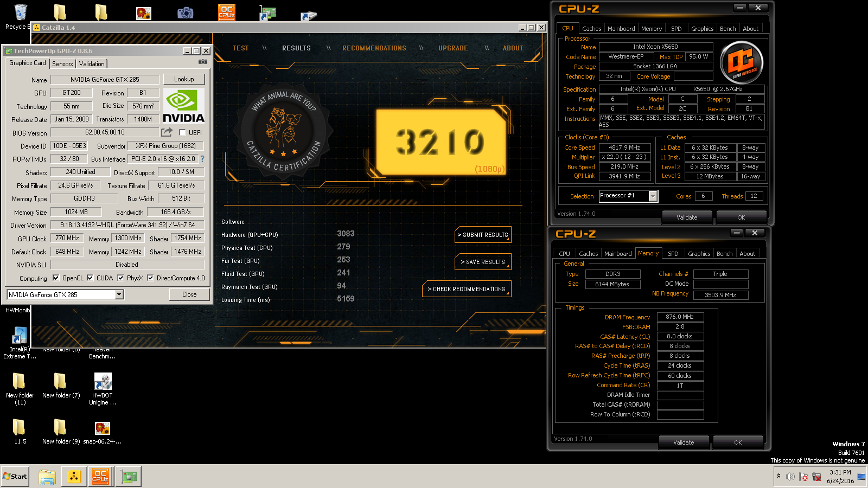
Task: Click Validate in the lower CPU-Z window
Action: pyautogui.click(x=684, y=442)
